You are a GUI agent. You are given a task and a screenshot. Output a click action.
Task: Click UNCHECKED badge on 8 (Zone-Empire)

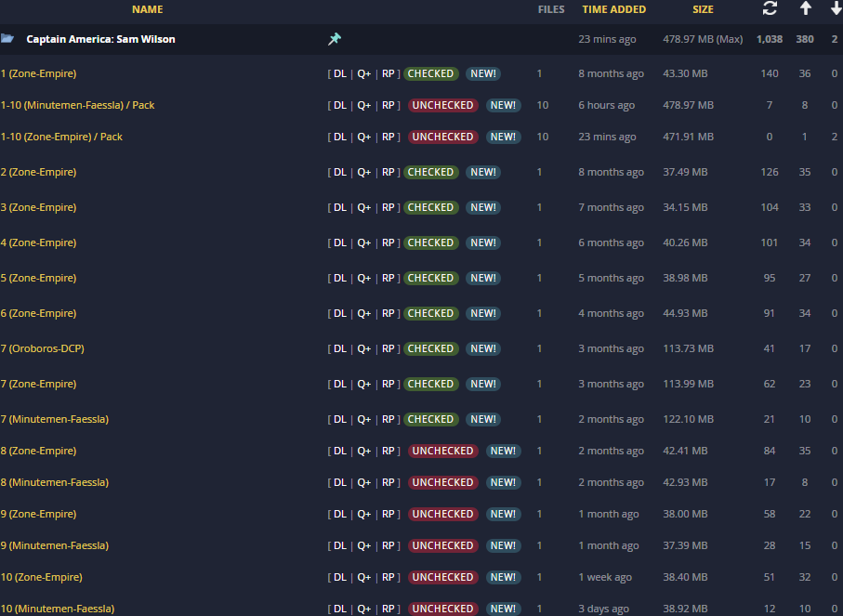pos(443,451)
